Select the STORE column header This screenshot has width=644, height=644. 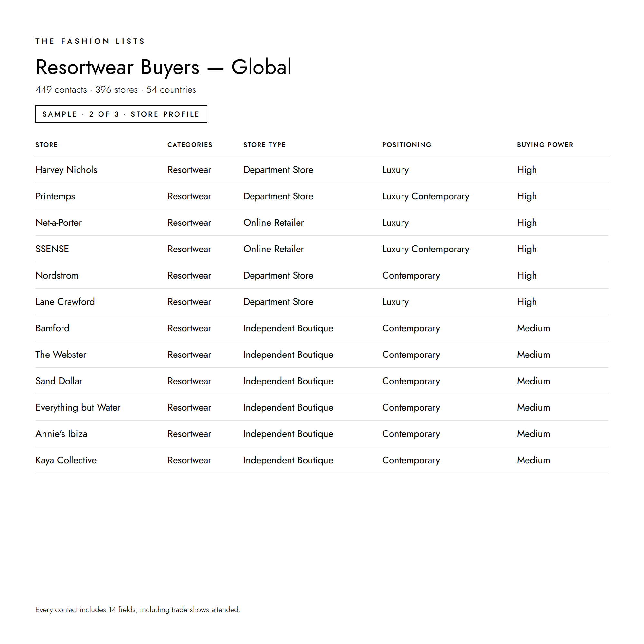(x=47, y=145)
